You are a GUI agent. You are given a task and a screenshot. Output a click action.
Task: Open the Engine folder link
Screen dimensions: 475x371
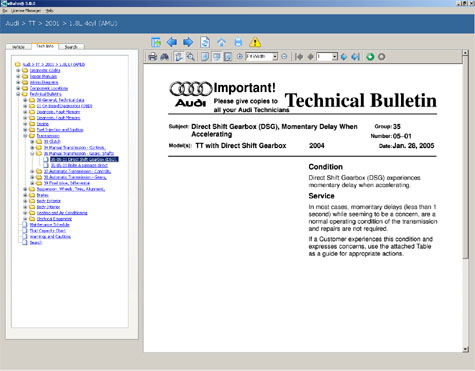43,124
